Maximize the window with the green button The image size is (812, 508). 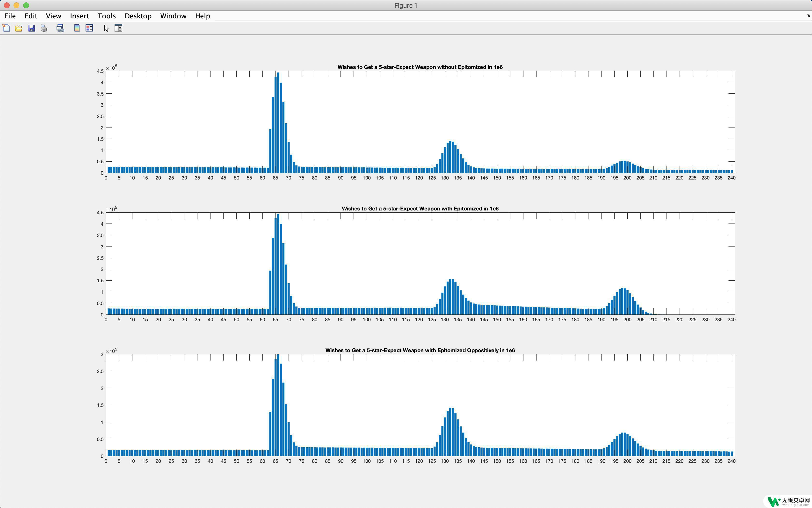point(26,5)
